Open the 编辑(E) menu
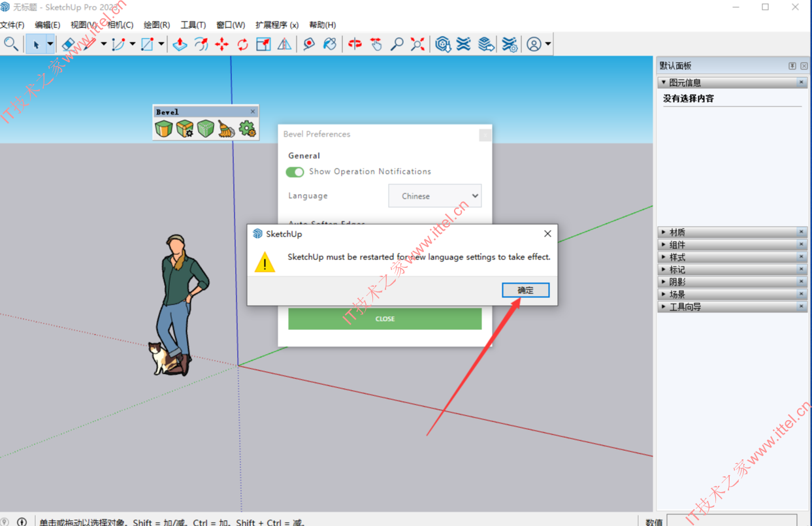 (47, 25)
